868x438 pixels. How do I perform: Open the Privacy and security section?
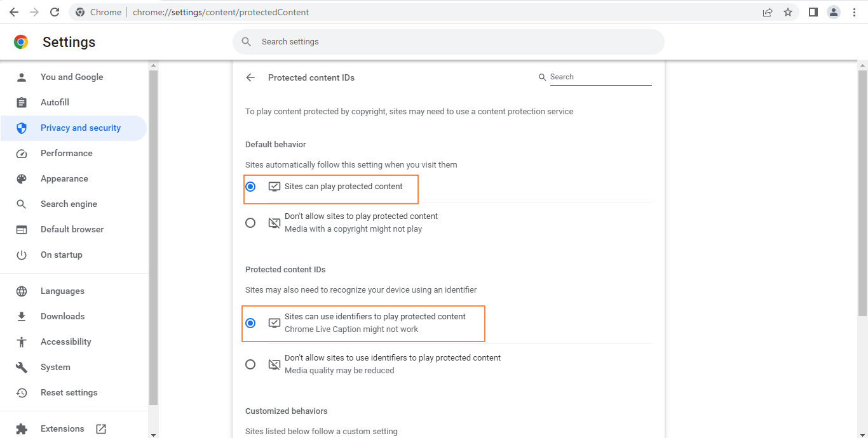coord(80,128)
